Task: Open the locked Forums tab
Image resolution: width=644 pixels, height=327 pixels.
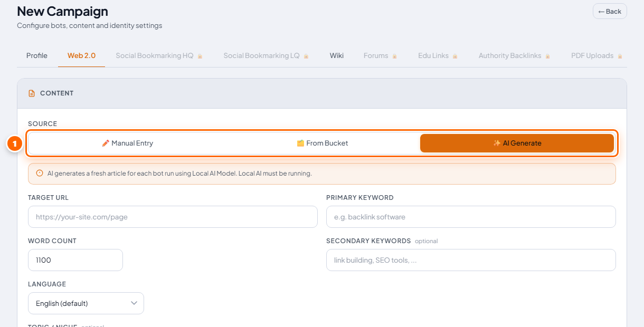Action: click(x=380, y=55)
